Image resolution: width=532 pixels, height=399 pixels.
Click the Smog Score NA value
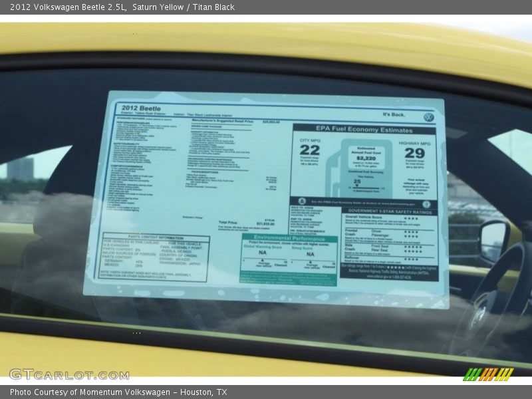(x=310, y=254)
